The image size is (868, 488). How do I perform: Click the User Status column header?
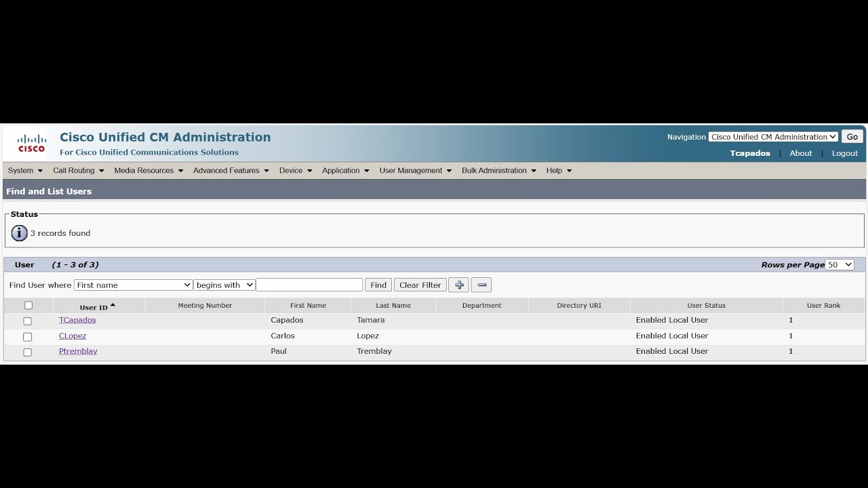point(707,306)
